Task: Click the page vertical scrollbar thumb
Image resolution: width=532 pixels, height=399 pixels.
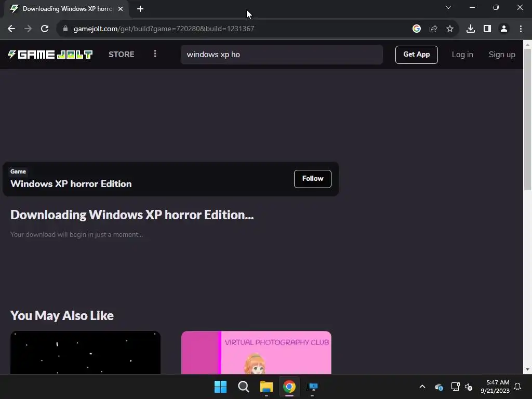Action: click(x=527, y=119)
